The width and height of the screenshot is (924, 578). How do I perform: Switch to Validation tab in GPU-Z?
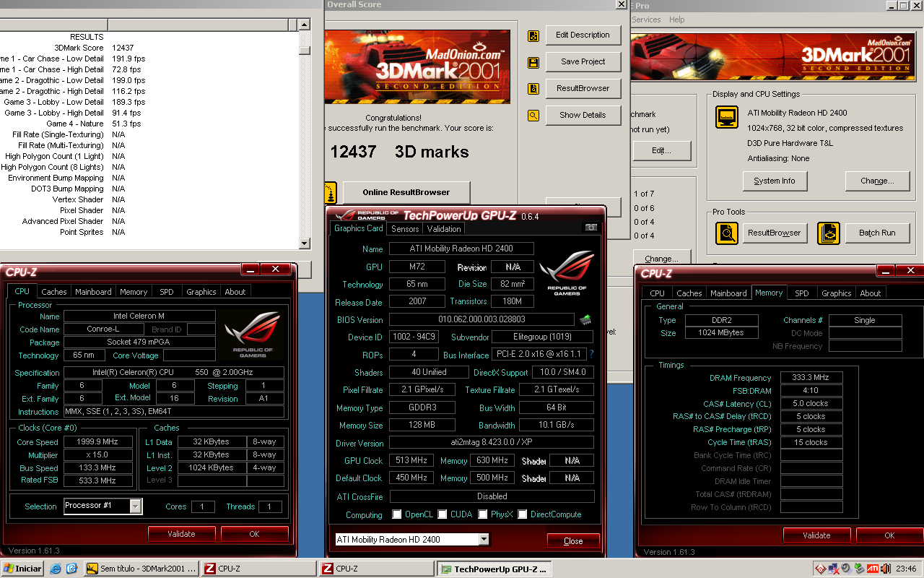444,229
